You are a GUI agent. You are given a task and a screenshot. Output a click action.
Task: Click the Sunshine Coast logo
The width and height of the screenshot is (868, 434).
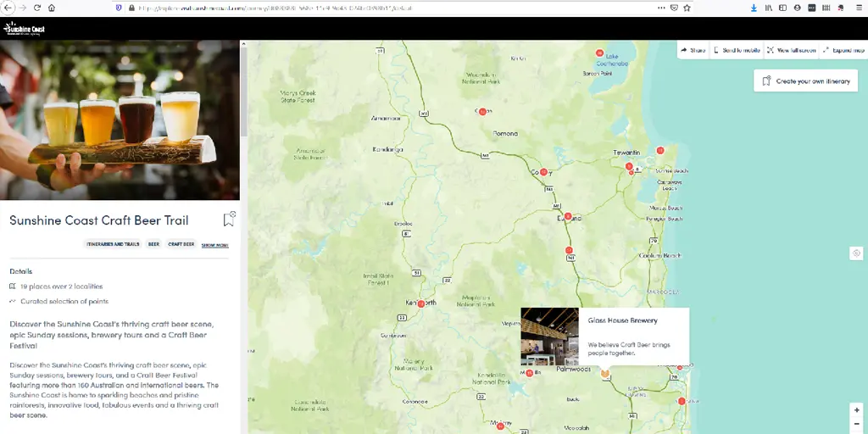click(x=24, y=28)
